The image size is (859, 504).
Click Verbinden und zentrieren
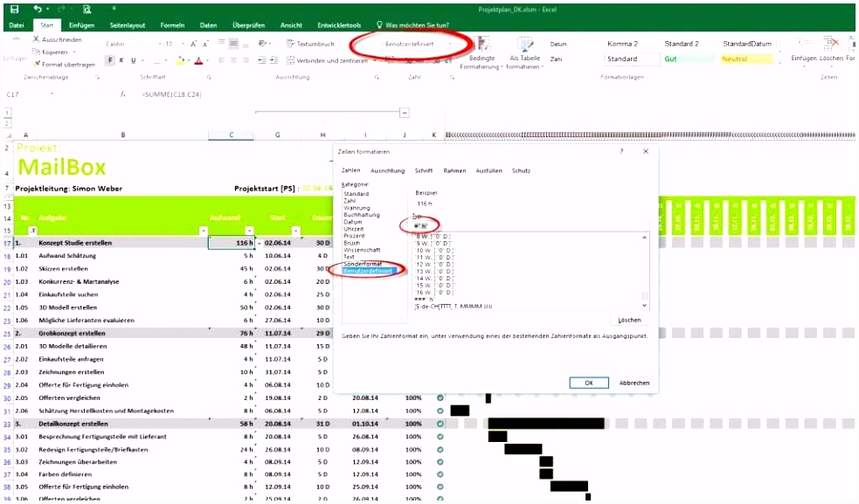pyautogui.click(x=327, y=61)
